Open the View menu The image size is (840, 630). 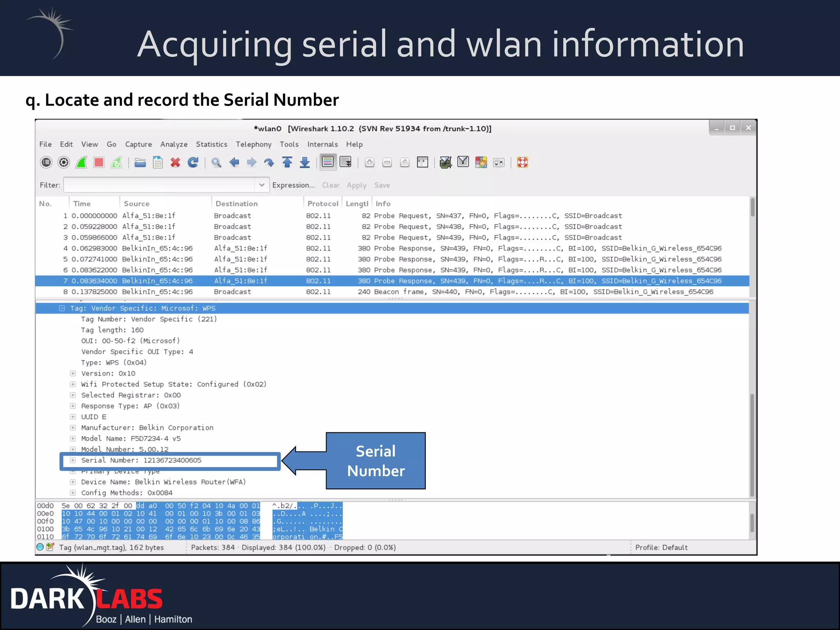(x=89, y=144)
